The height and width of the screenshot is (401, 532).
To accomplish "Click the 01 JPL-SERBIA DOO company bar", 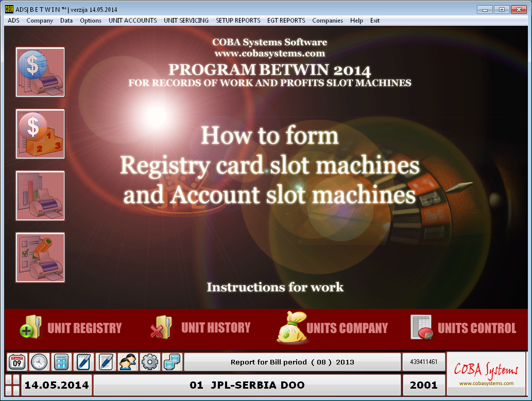I will [x=247, y=385].
